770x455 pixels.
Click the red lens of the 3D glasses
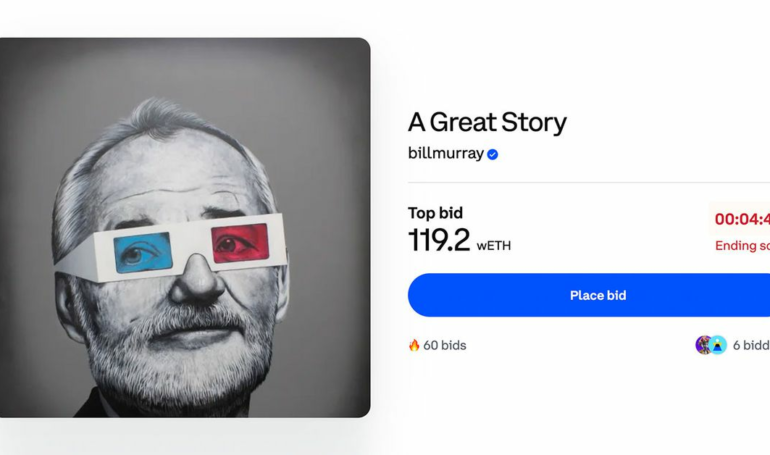coord(240,243)
